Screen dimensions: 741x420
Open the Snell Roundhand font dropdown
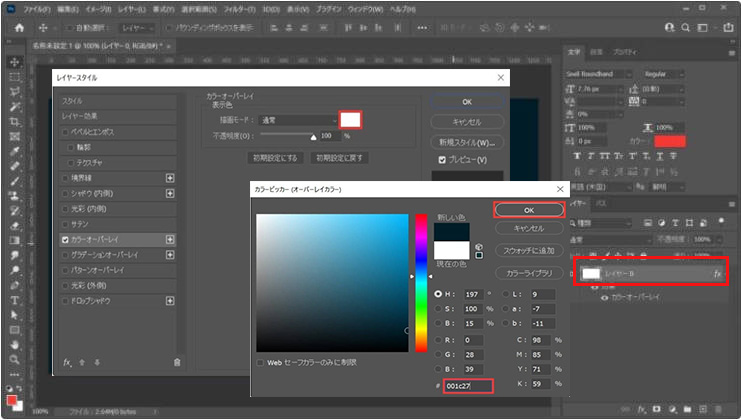598,74
